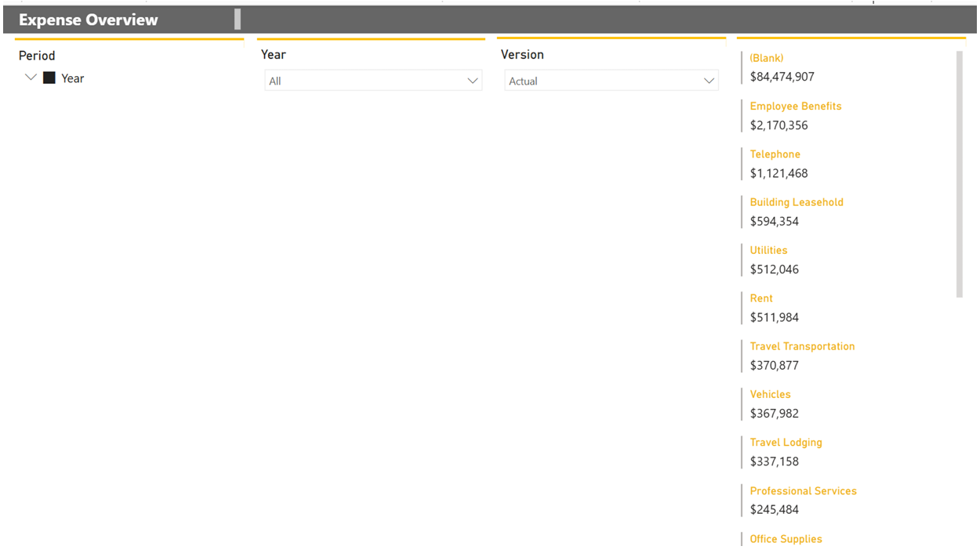Select the Office Supplies category
Screen dimensions: 980x557
point(786,539)
